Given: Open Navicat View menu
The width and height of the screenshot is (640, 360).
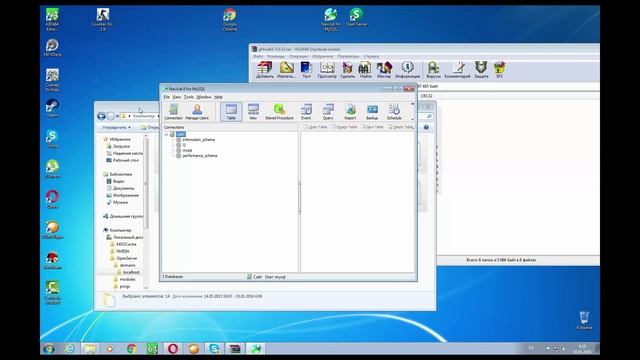Looking at the screenshot, I should pyautogui.click(x=176, y=97).
